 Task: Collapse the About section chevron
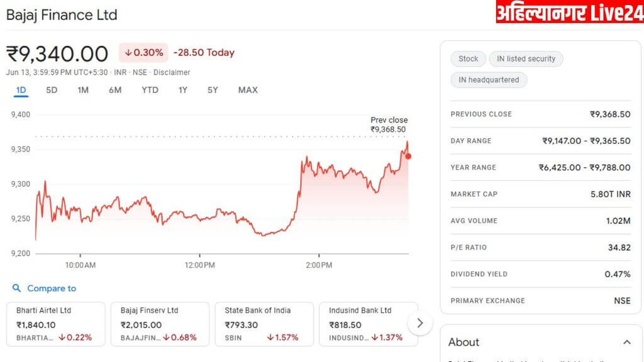tap(626, 342)
